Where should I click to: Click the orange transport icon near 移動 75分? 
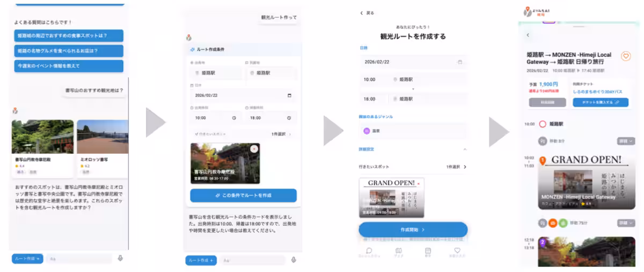(553, 223)
